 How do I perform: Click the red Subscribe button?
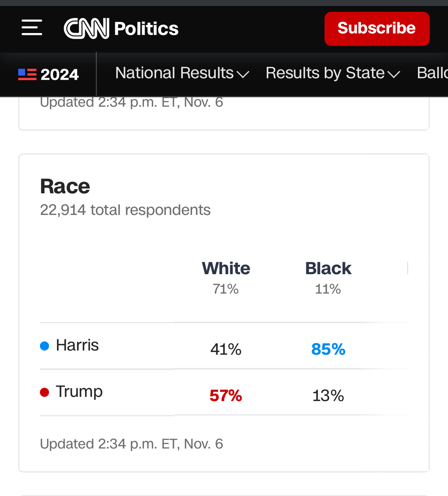377,28
